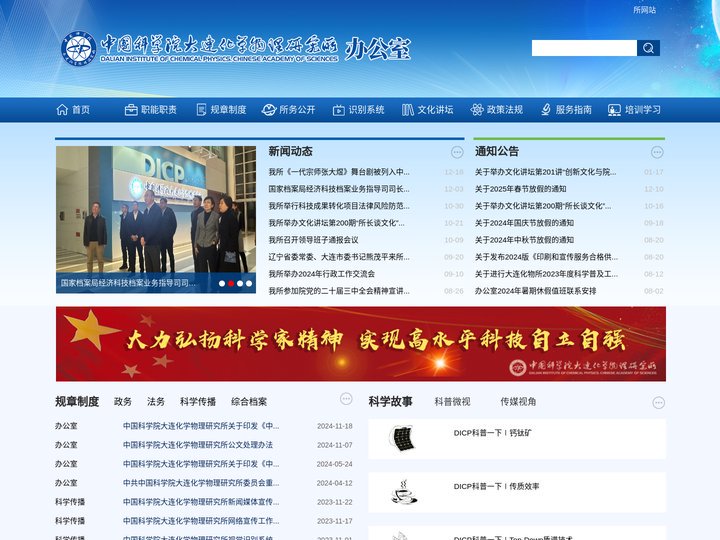
Task: Open more 新闻动态 via ellipsis icon
Action: [x=457, y=152]
